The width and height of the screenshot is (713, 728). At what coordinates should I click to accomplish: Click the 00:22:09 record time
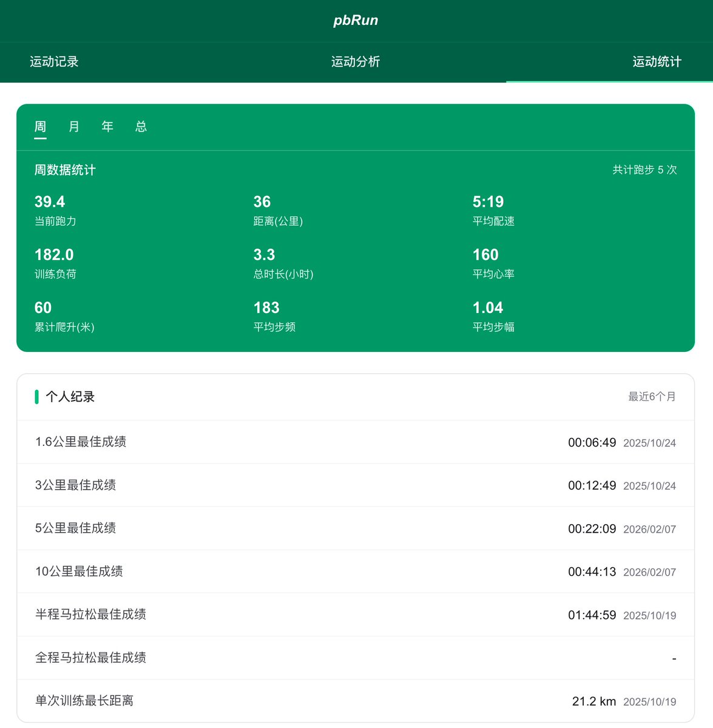click(x=592, y=529)
